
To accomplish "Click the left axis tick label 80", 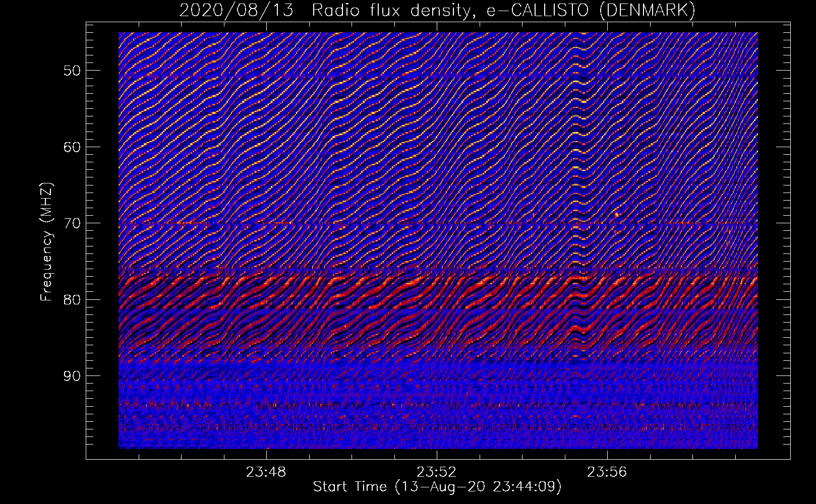I will point(72,299).
